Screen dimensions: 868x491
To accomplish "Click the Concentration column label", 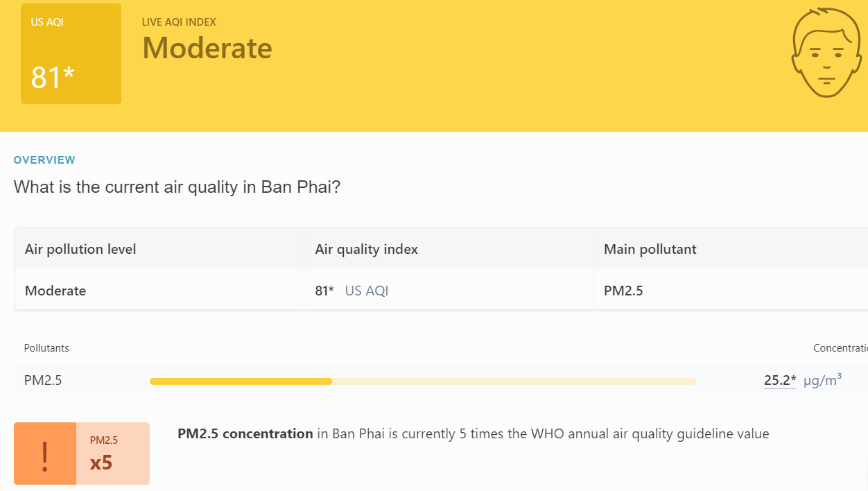I will [x=840, y=348].
